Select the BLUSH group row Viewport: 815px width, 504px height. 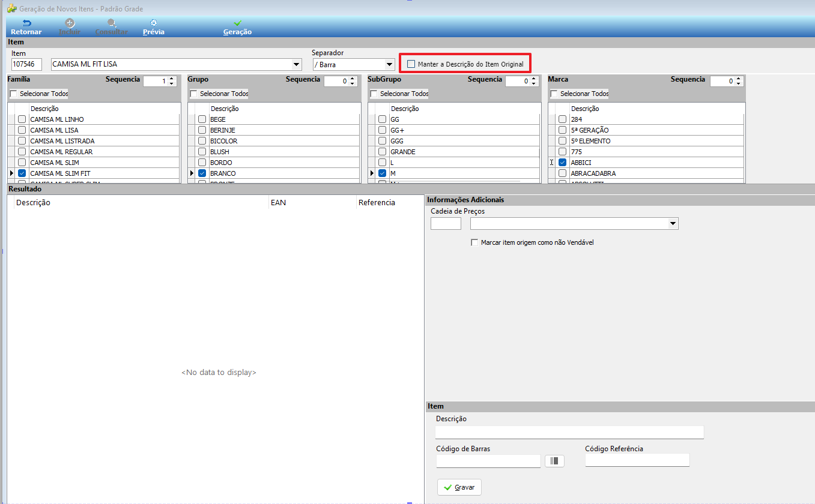point(274,152)
